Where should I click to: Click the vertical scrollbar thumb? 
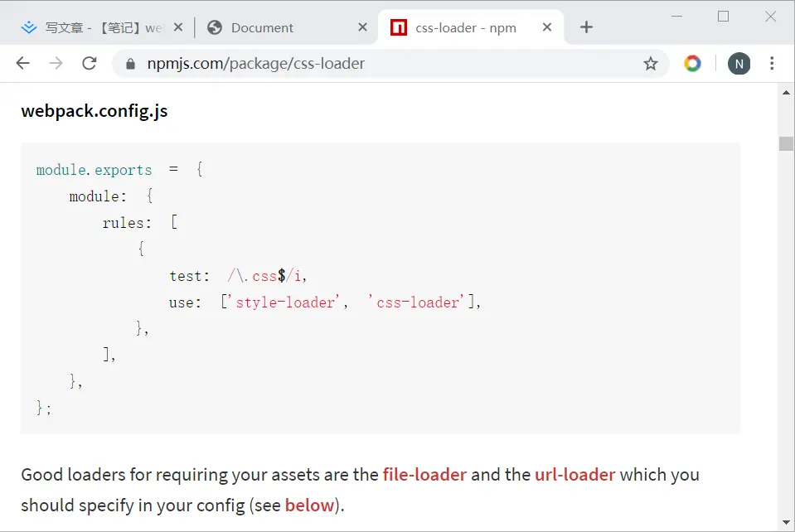[786, 144]
